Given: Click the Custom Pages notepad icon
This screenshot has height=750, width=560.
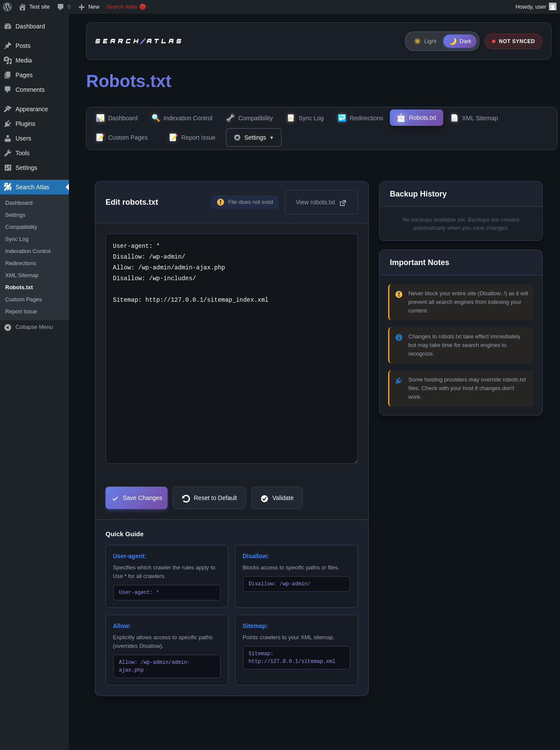Looking at the screenshot, I should point(100,137).
